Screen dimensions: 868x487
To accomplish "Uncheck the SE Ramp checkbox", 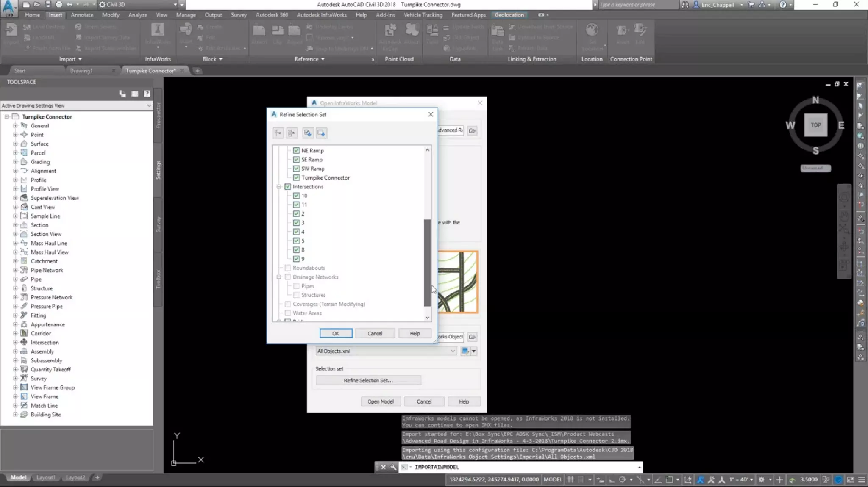I will pyautogui.click(x=296, y=160).
